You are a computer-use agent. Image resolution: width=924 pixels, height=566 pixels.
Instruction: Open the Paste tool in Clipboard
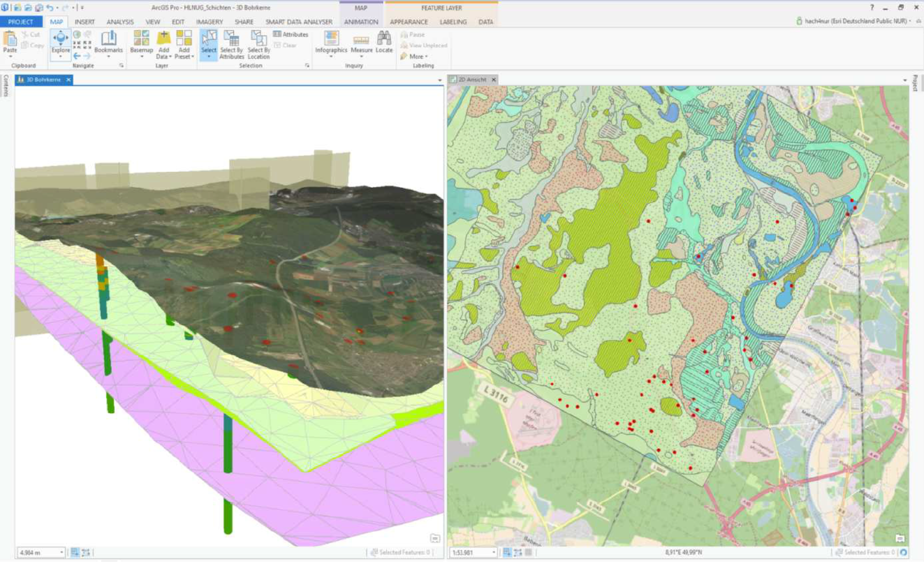(10, 43)
